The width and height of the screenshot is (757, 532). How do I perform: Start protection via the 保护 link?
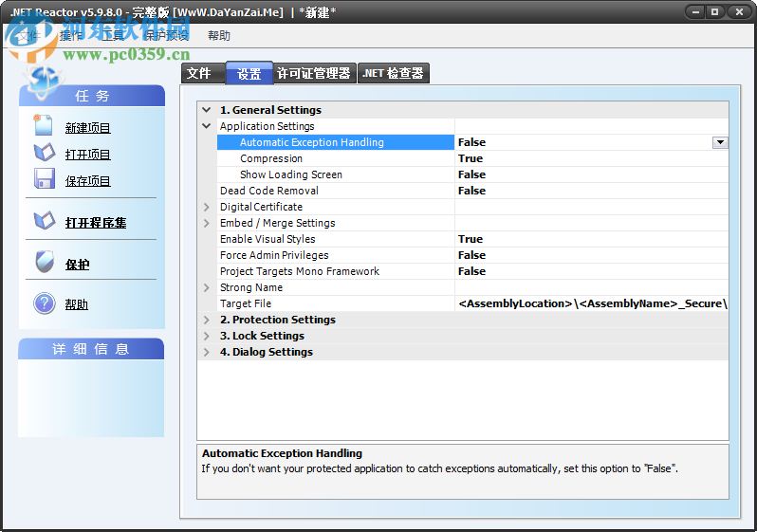coord(77,265)
